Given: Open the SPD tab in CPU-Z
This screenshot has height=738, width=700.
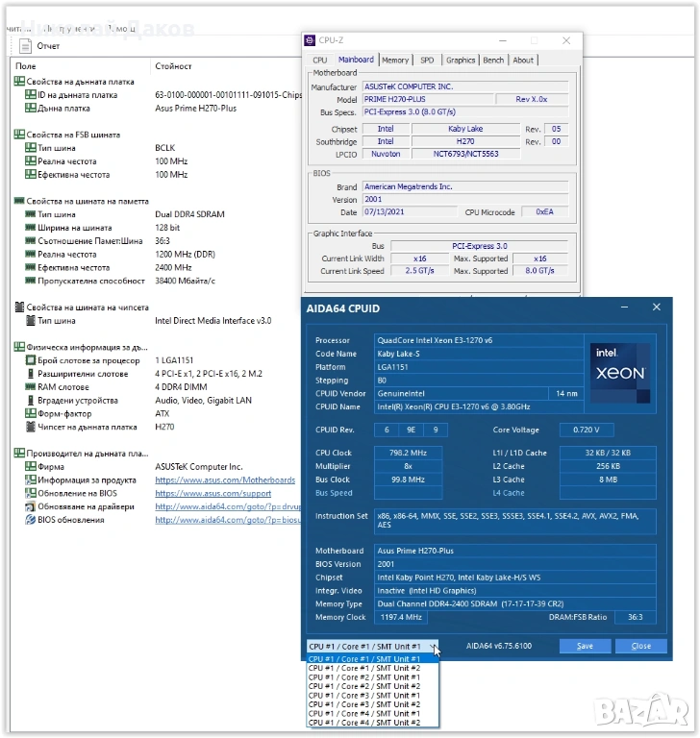Looking at the screenshot, I should click(427, 60).
